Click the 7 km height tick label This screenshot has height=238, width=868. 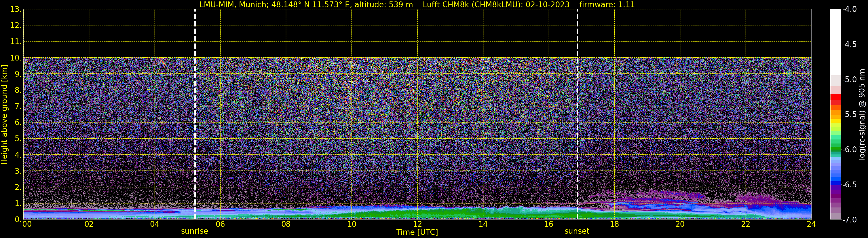18,107
